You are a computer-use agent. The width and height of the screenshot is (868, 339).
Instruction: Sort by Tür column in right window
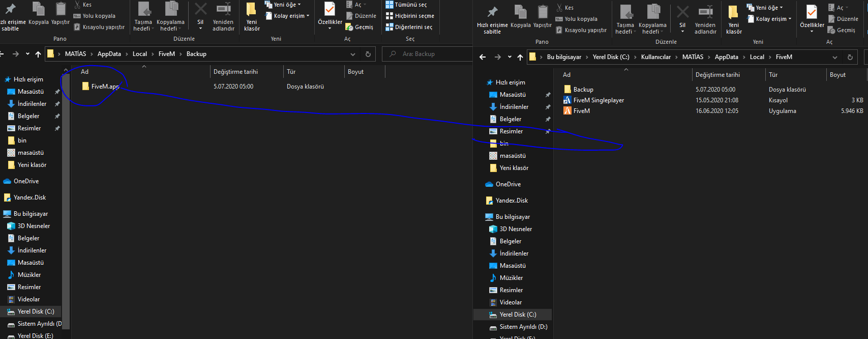coord(773,75)
